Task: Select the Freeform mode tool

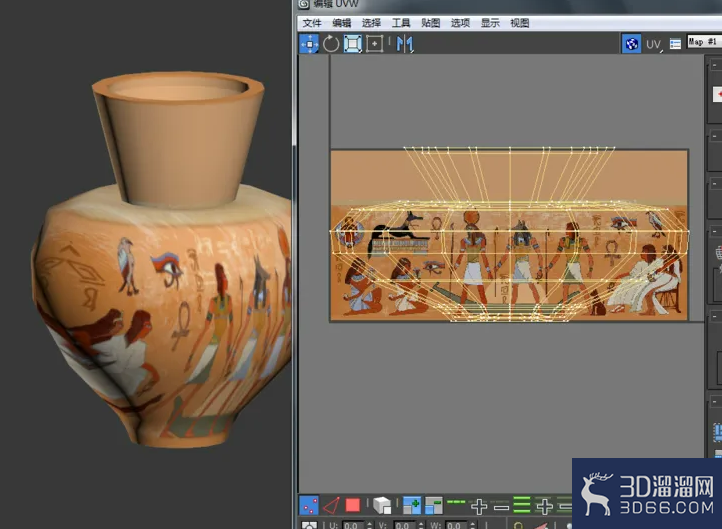Action: [x=374, y=44]
